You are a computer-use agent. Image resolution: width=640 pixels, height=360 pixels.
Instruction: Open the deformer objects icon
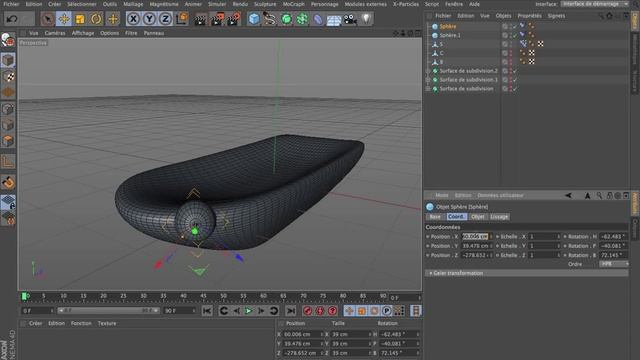click(x=318, y=19)
